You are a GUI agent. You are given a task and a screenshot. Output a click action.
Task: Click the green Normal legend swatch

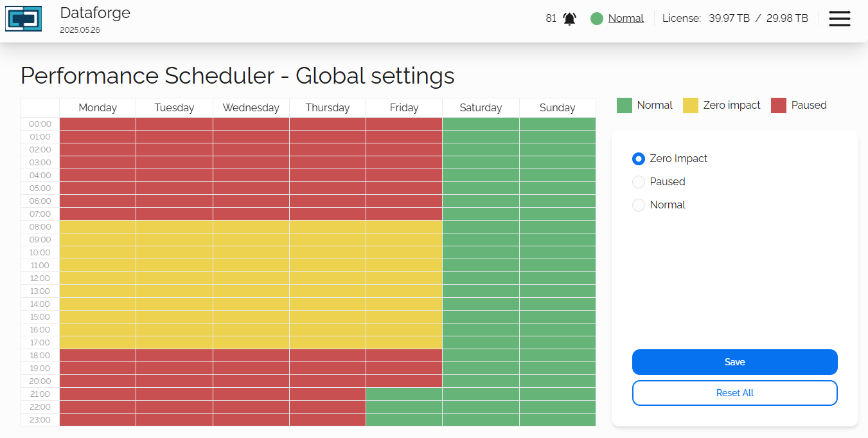(624, 105)
